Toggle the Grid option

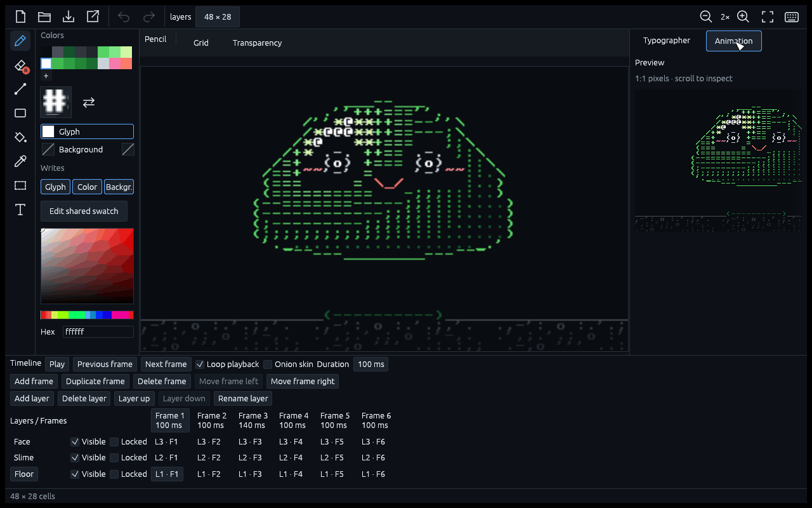201,43
